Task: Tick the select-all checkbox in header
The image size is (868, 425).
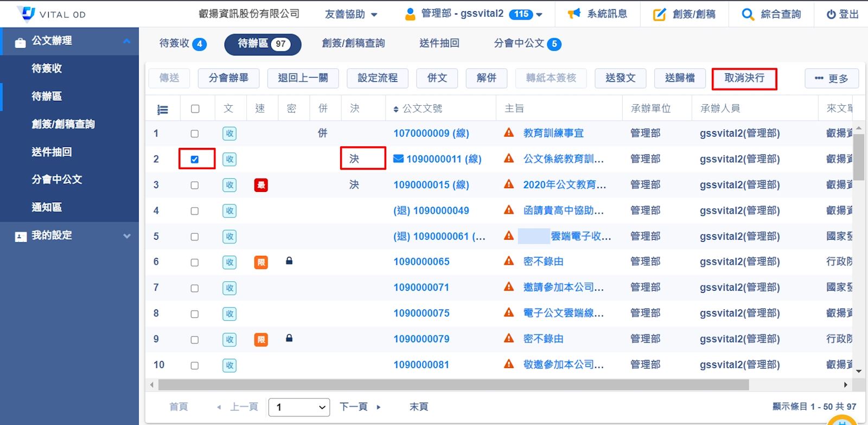Action: coord(195,109)
